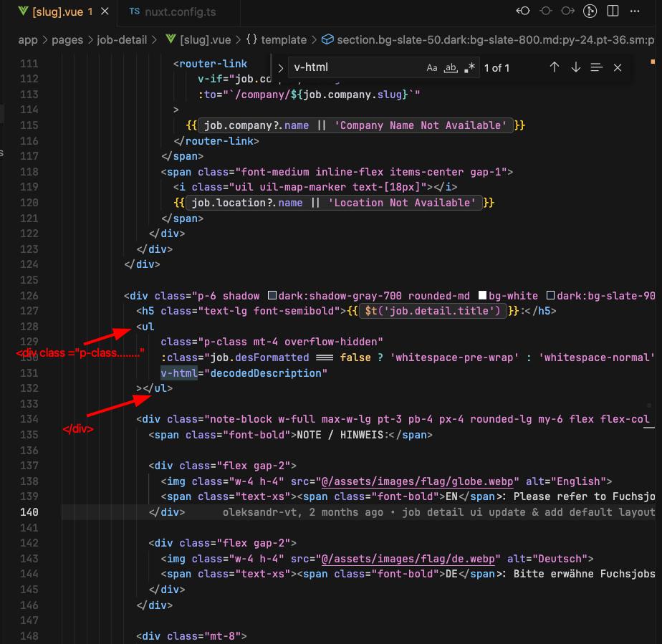Image resolution: width=662 pixels, height=644 pixels.
Task: Click the bg-white color swatch
Action: pyautogui.click(x=482, y=296)
